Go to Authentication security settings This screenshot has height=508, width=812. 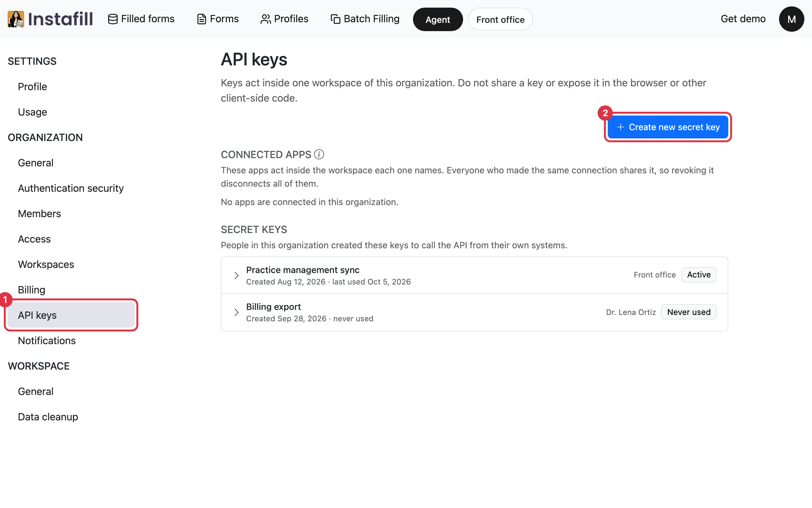click(x=71, y=188)
